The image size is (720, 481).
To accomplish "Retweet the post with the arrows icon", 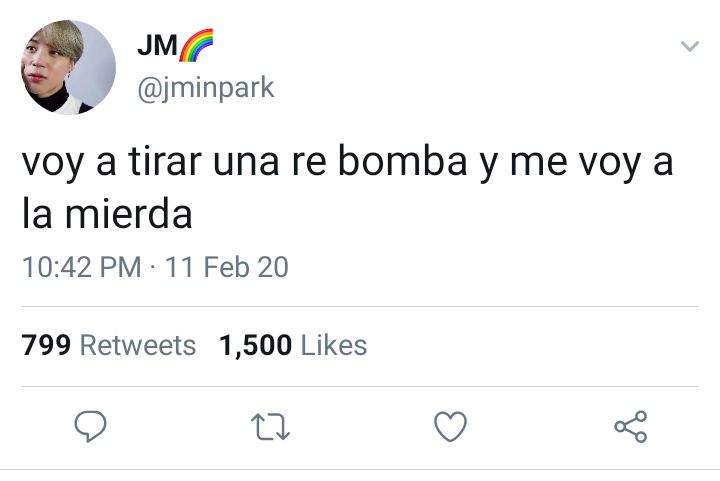I will (x=270, y=427).
